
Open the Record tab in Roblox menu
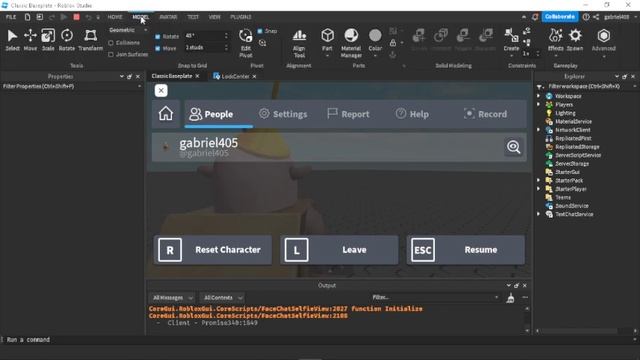point(485,114)
